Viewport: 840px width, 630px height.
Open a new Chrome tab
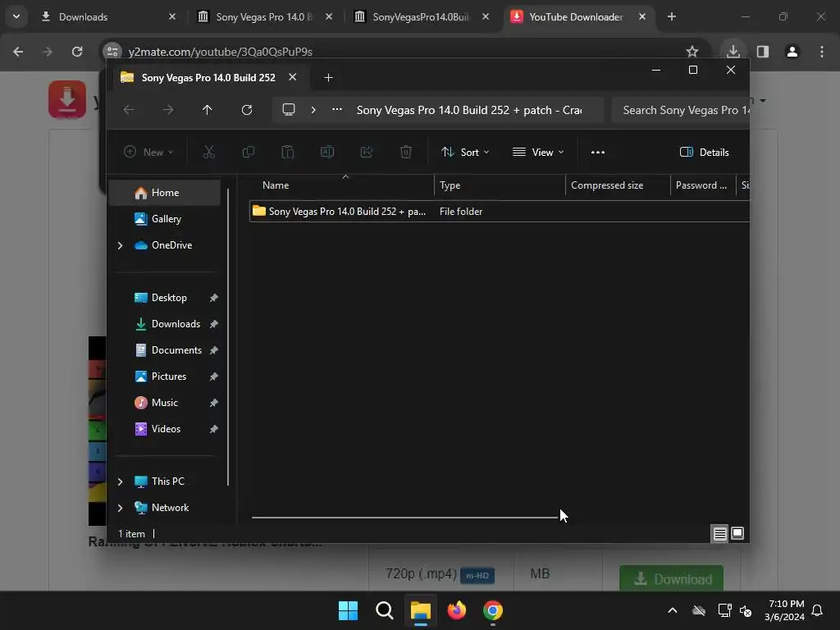coord(672,16)
